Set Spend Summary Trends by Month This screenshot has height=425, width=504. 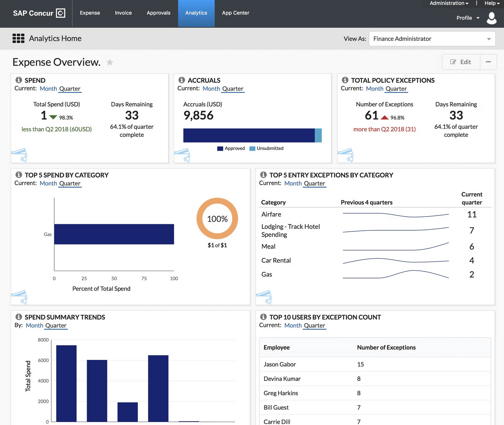pos(34,326)
